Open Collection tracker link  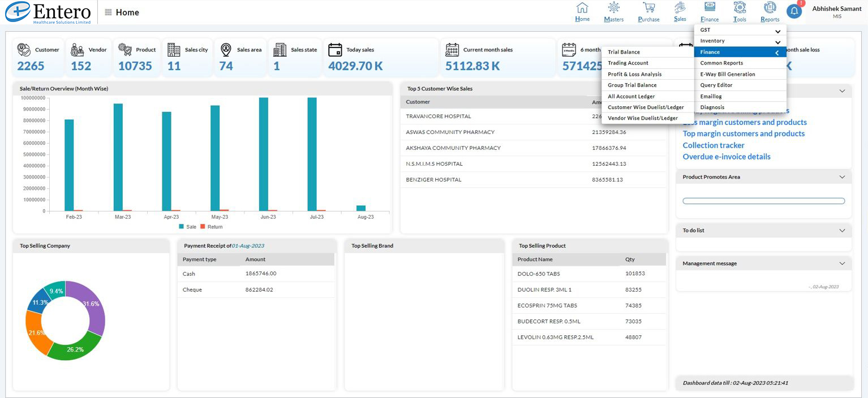(x=713, y=145)
